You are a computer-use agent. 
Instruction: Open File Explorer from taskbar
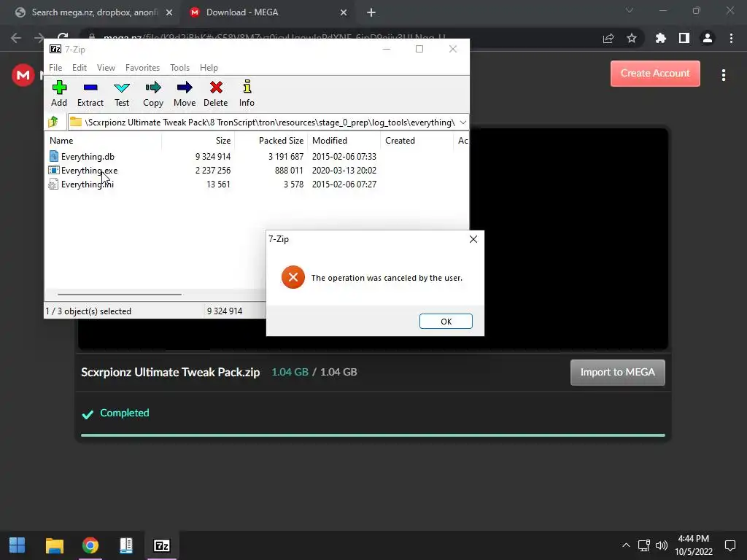coord(54,545)
